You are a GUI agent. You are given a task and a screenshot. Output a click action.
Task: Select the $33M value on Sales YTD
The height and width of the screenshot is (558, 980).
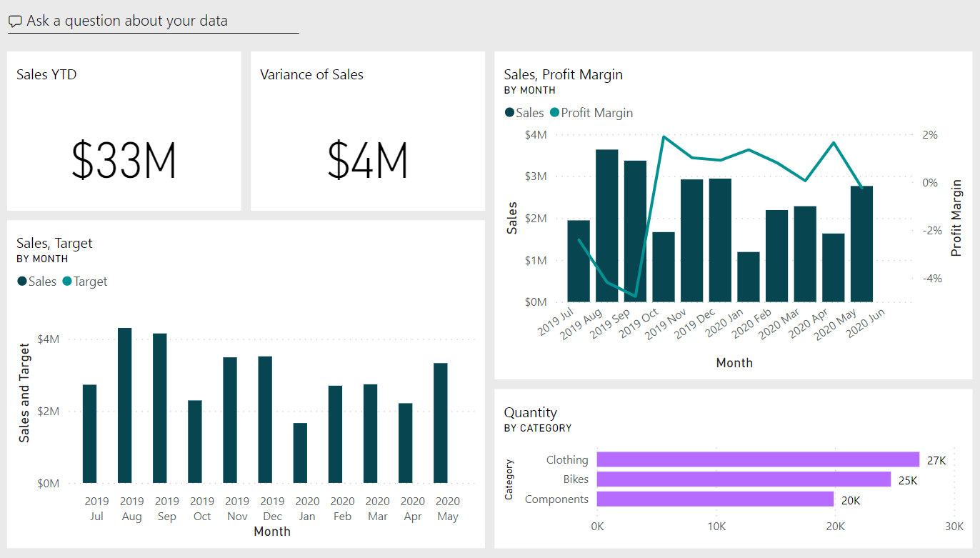124,160
